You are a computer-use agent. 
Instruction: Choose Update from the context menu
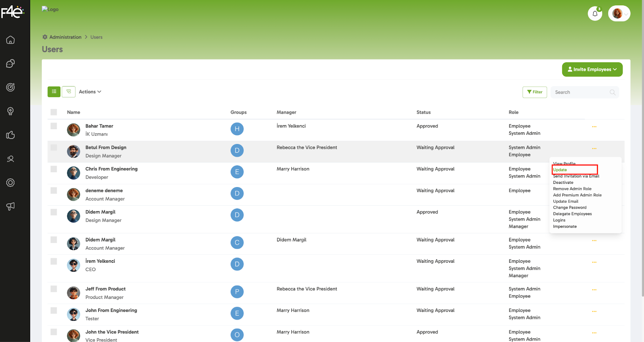560,170
